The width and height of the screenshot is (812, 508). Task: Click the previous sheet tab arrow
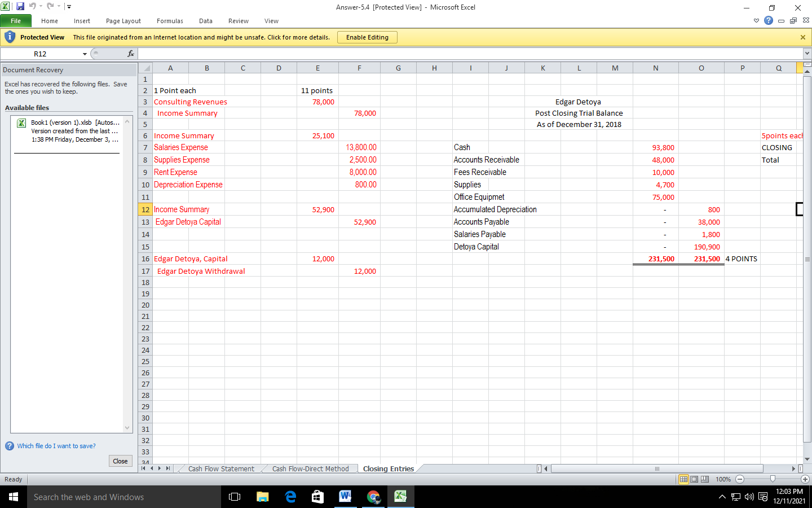coord(152,468)
